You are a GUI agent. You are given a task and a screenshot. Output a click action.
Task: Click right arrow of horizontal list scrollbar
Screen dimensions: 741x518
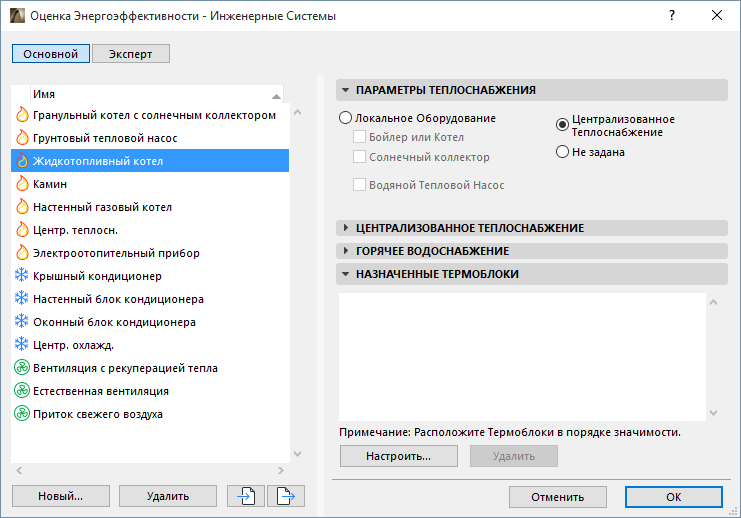click(281, 470)
